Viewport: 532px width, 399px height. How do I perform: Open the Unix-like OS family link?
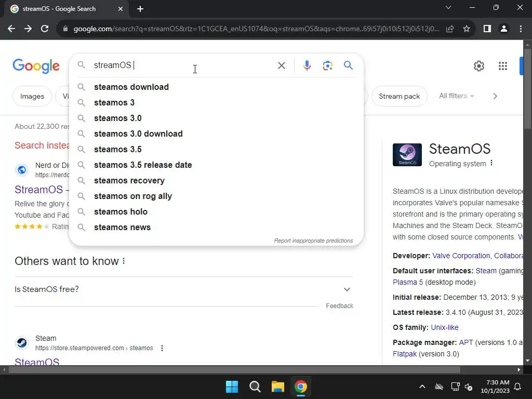pos(445,327)
